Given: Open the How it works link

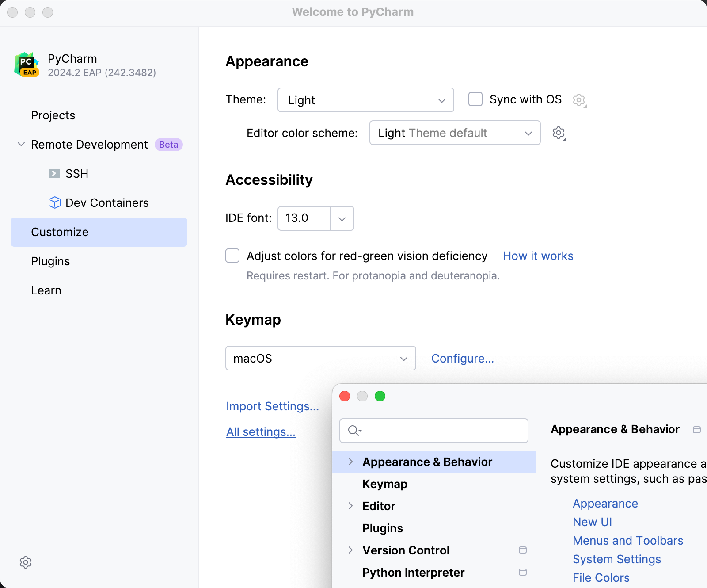Looking at the screenshot, I should point(537,256).
